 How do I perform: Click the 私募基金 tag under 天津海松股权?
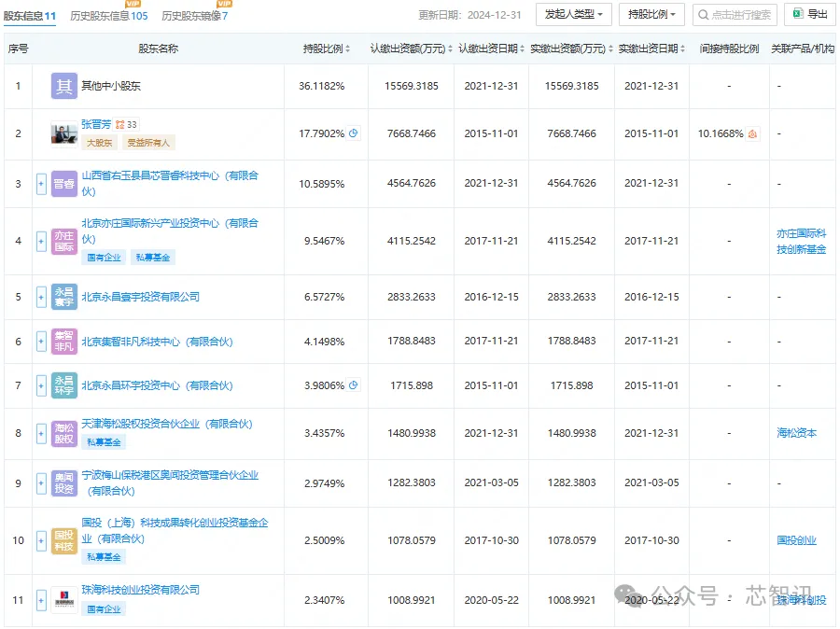point(104,442)
